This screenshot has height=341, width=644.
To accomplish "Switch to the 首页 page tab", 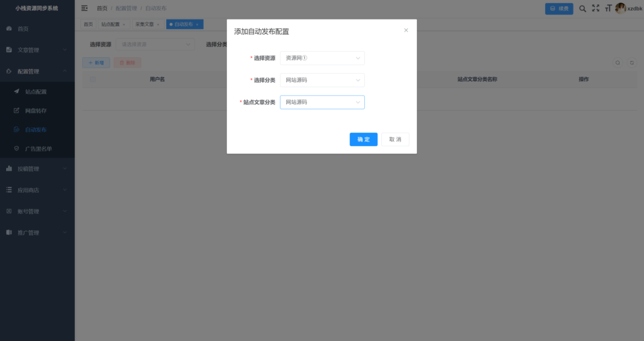I will [88, 25].
